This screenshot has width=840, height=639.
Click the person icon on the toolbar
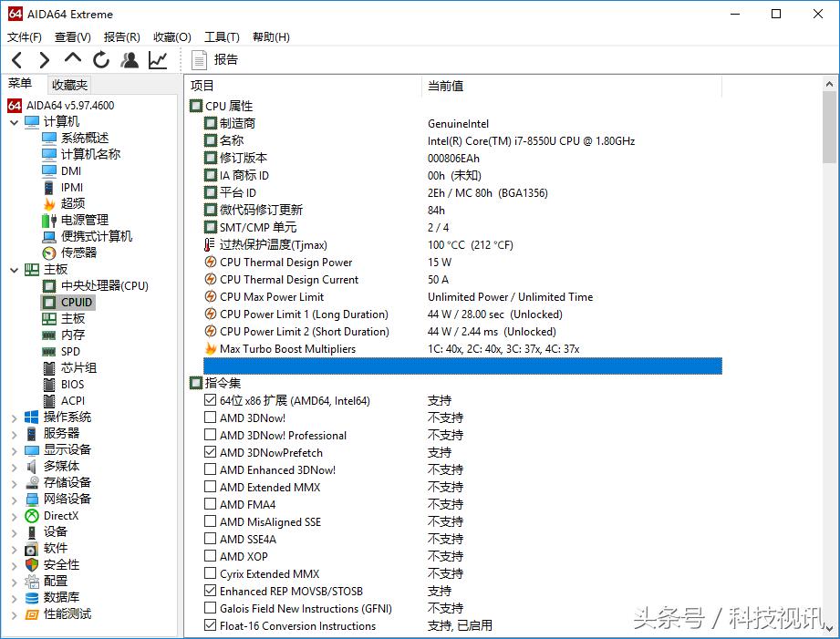[x=129, y=58]
